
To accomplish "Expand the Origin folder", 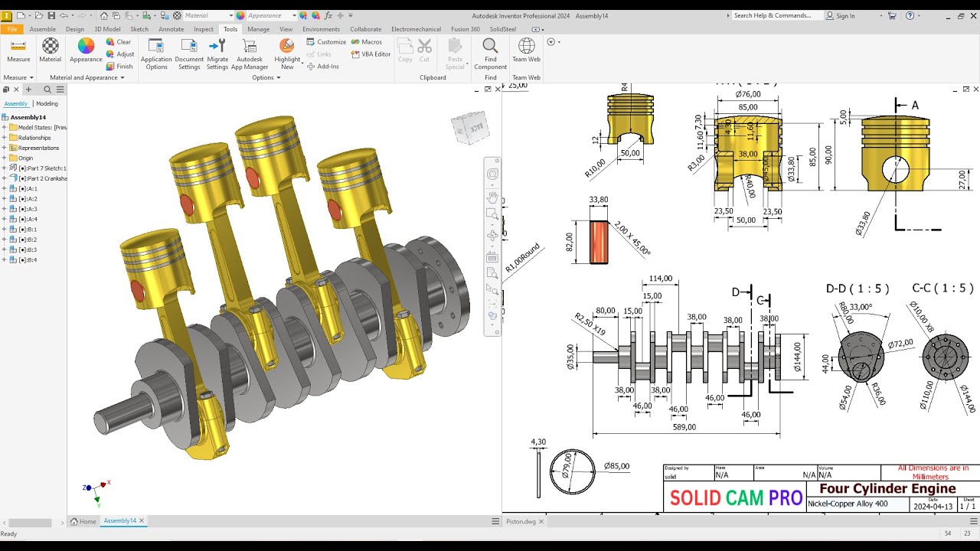I will tap(4, 158).
